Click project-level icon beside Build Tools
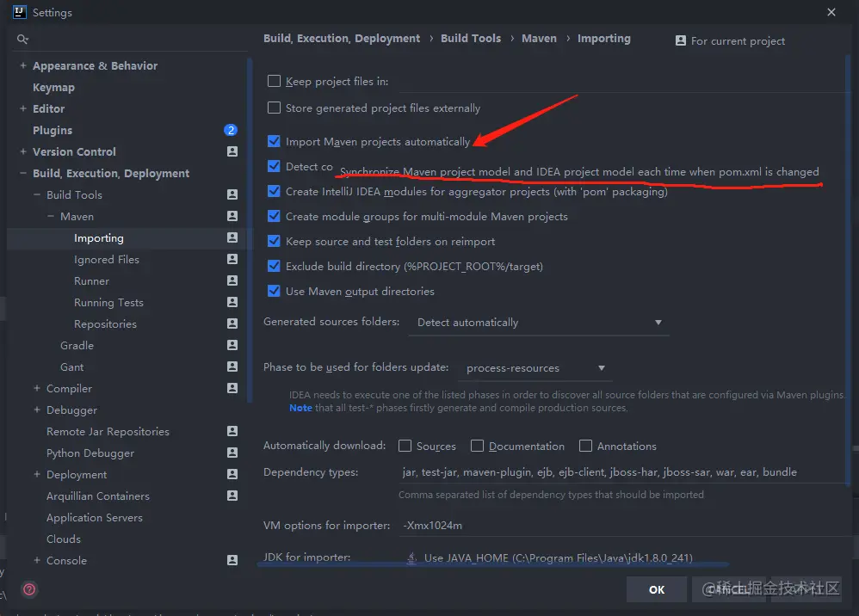Image resolution: width=859 pixels, height=616 pixels. click(232, 194)
